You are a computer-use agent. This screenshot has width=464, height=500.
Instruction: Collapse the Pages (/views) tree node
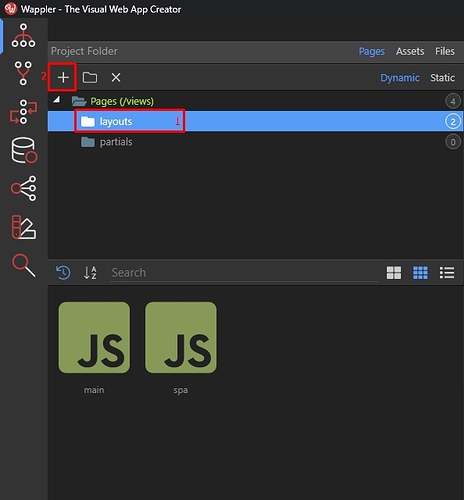coord(57,100)
